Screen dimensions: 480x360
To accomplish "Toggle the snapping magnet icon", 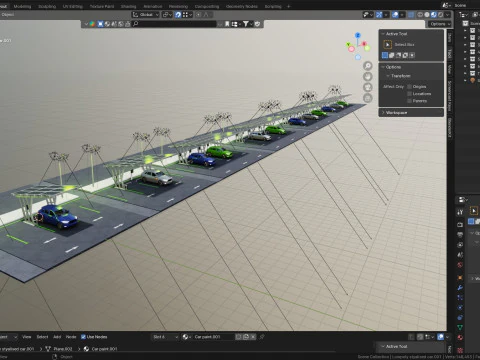I will pos(178,15).
